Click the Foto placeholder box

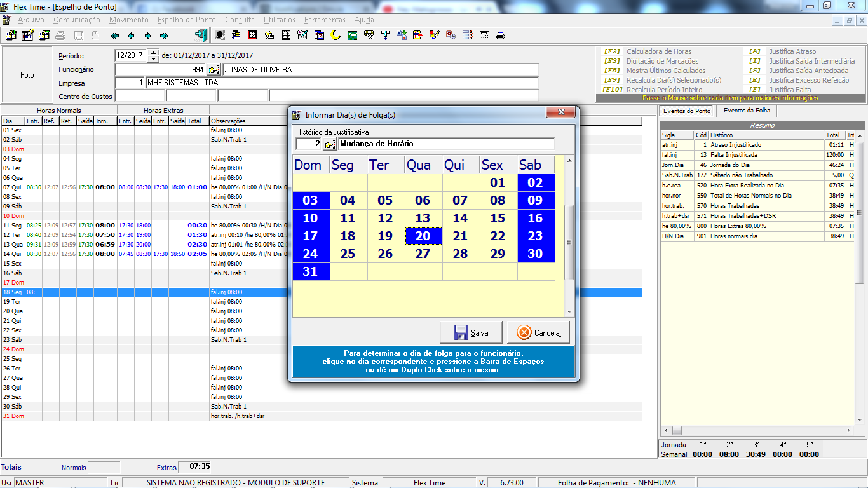pos(27,74)
